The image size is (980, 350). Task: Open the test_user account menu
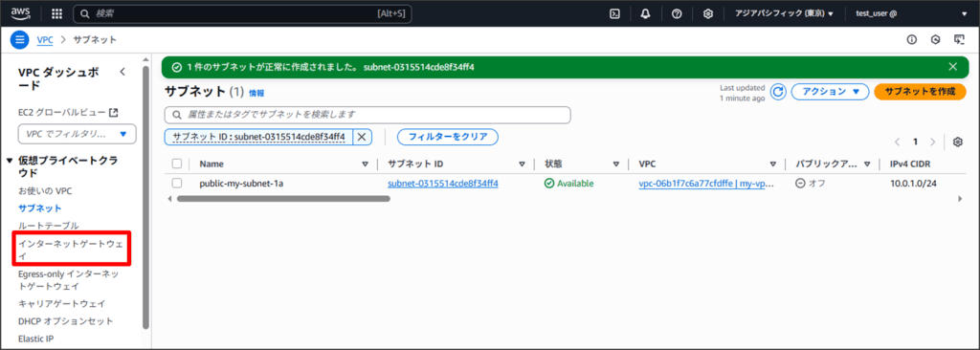(x=911, y=13)
